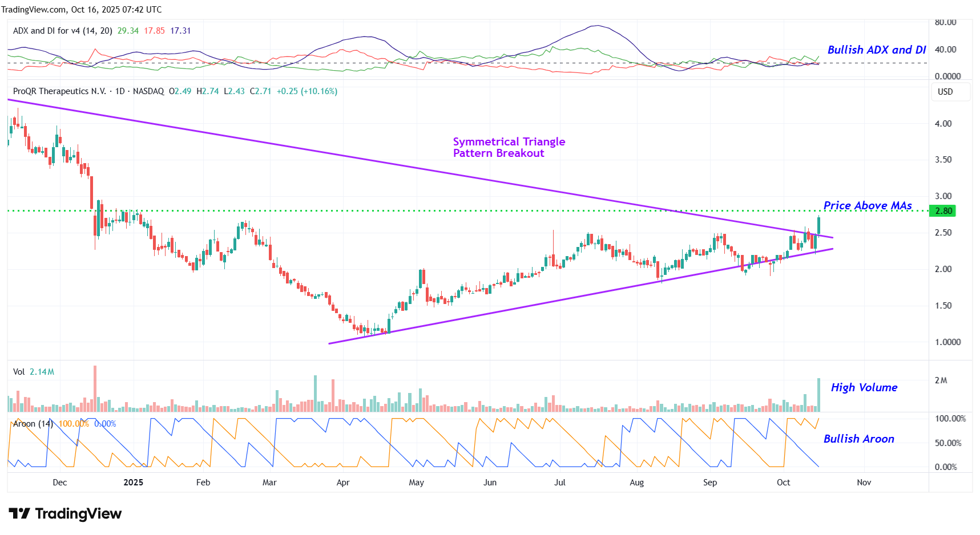Click the Oct label on time axis
The image size is (980, 535).
tap(783, 483)
